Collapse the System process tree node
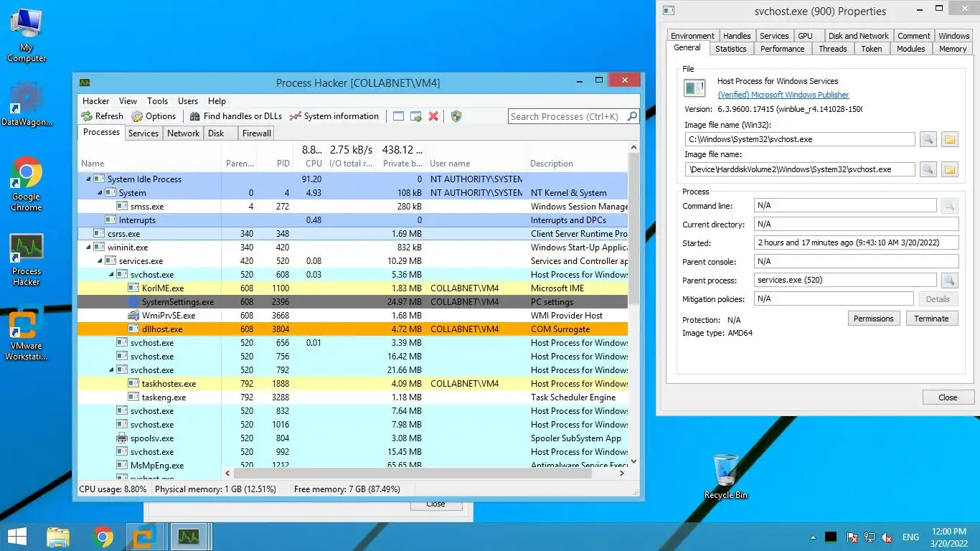980x551 pixels. tap(100, 193)
